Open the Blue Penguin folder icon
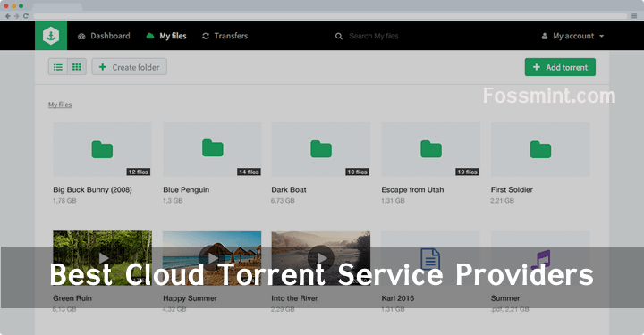The height and width of the screenshot is (335, 644). coord(213,148)
